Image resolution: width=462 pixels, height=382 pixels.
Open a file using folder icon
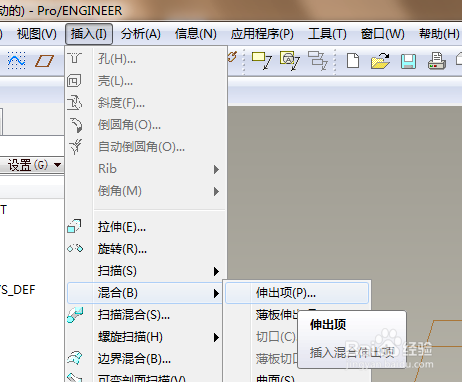tap(380, 61)
